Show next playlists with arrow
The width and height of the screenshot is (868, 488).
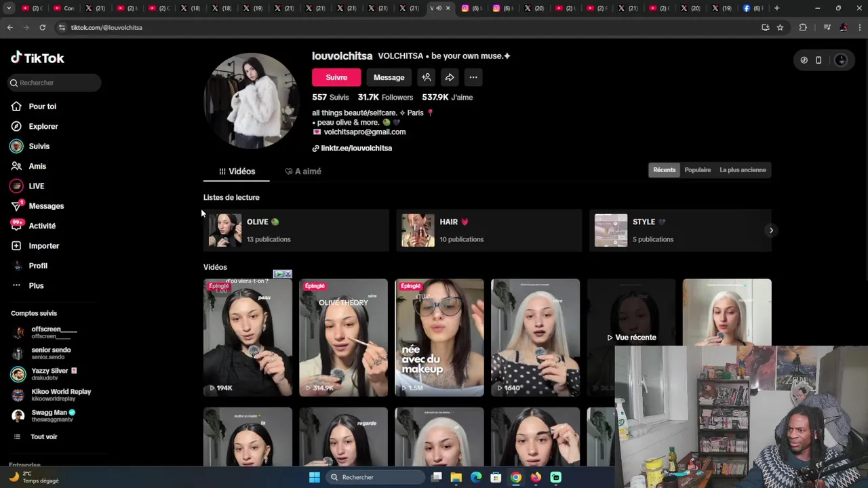771,230
